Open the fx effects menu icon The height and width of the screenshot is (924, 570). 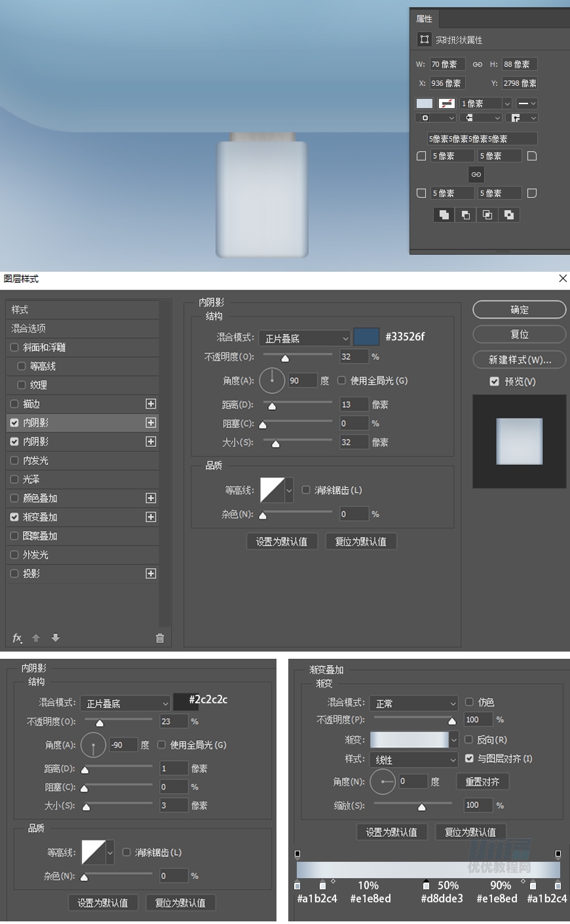[18, 638]
